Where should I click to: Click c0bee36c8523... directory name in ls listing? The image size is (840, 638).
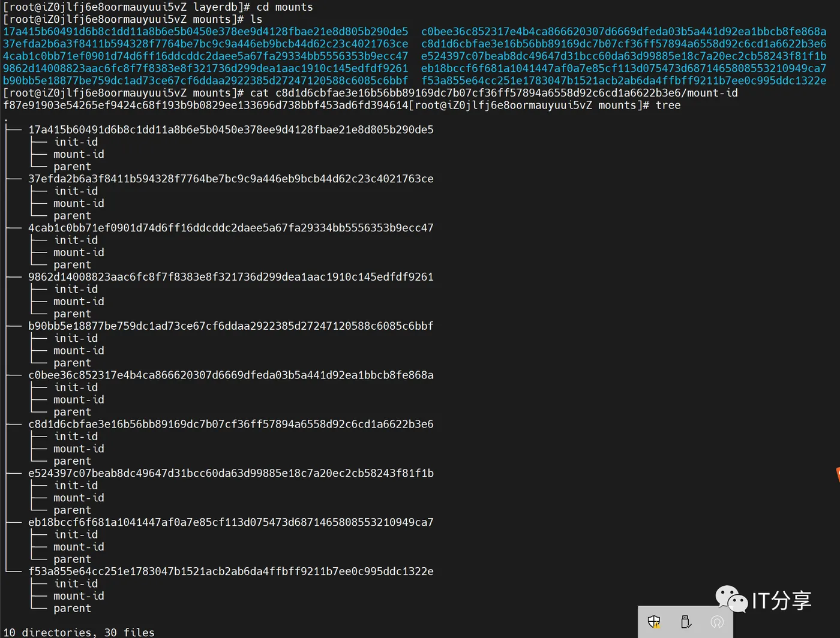tap(623, 32)
